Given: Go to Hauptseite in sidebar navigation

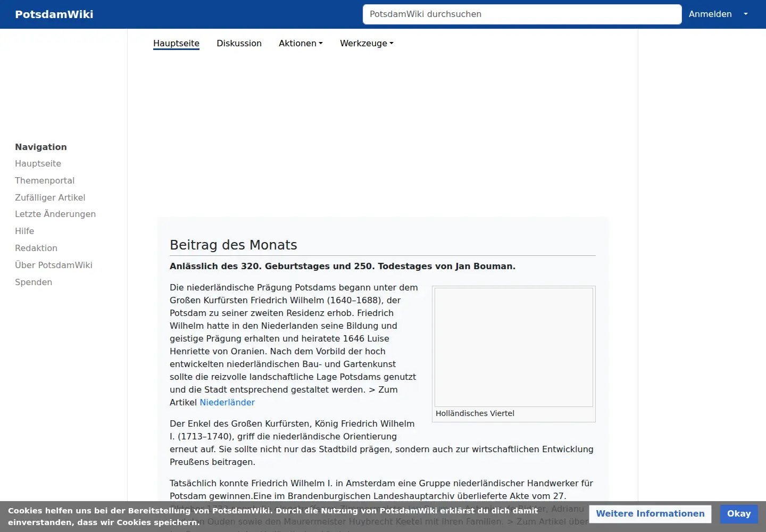Looking at the screenshot, I should click(x=38, y=164).
